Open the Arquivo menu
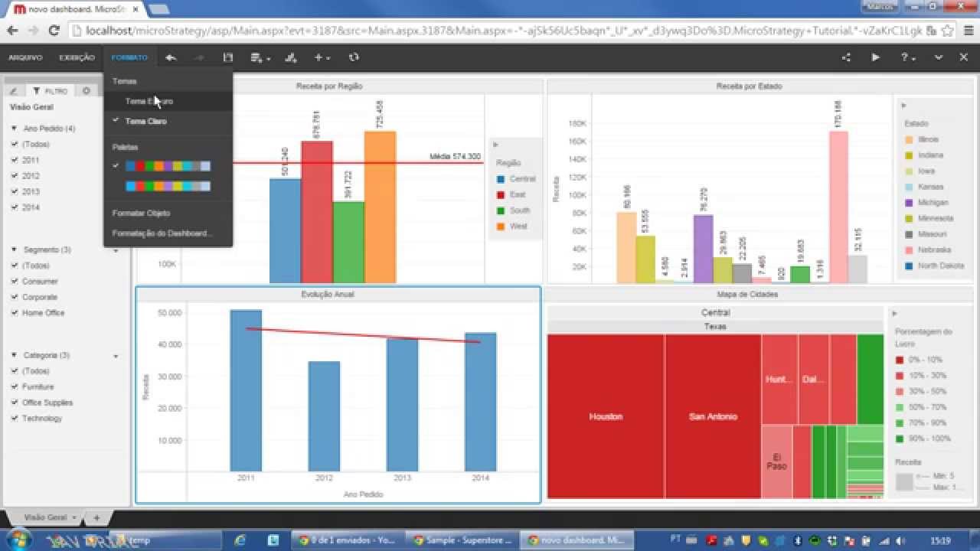Screen dimensions: 980x551 click(25, 57)
